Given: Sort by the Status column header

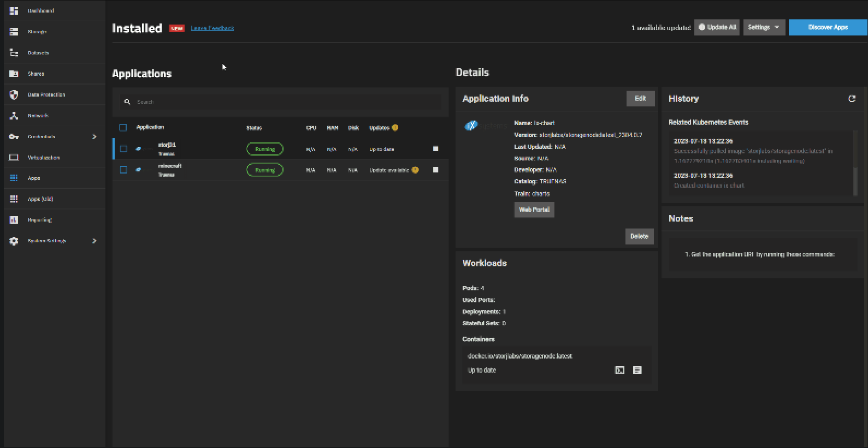Looking at the screenshot, I should (x=254, y=128).
